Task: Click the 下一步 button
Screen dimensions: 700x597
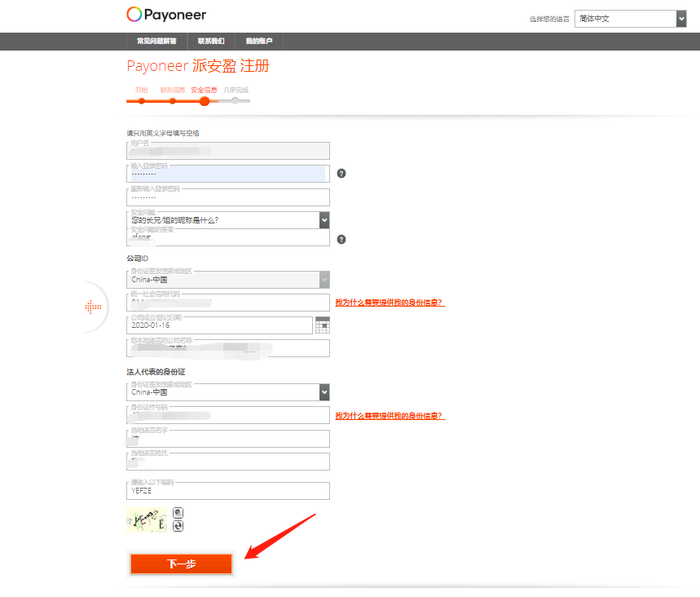Action: (x=181, y=564)
